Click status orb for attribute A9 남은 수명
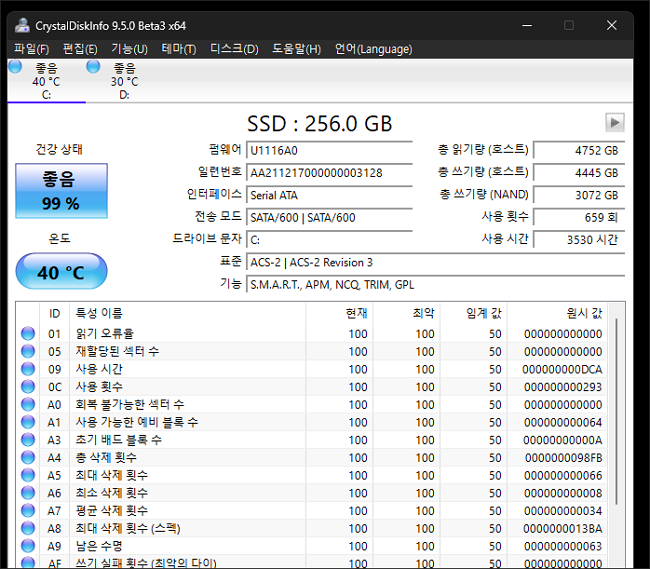 point(28,546)
